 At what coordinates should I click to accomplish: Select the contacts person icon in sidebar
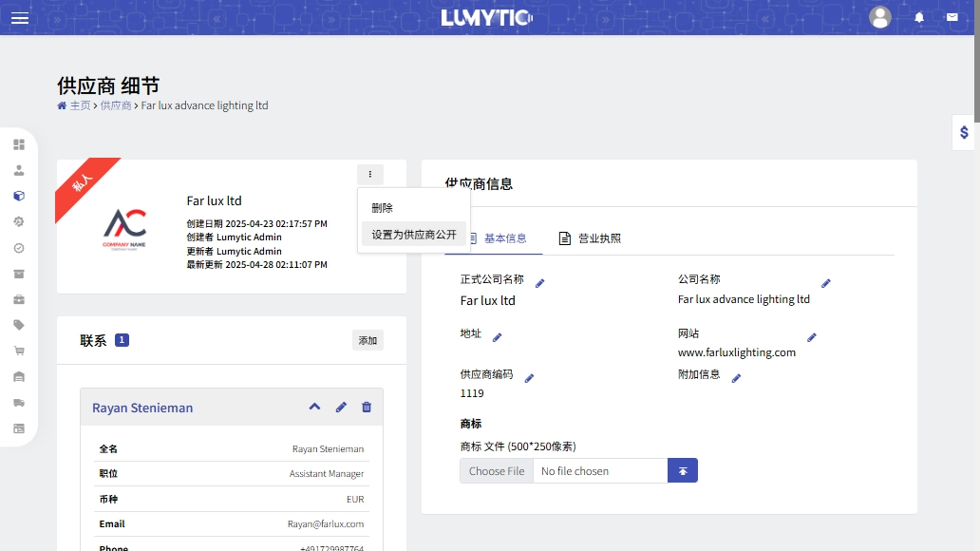(21, 171)
